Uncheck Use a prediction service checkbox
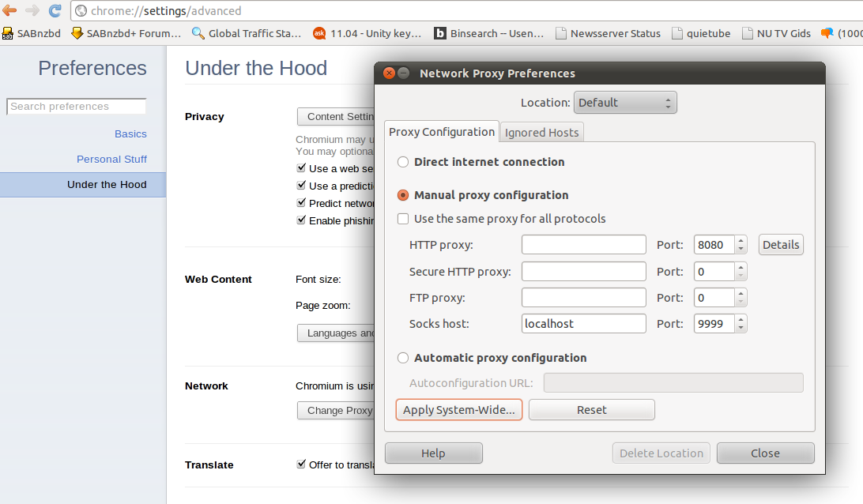The width and height of the screenshot is (863, 504). point(301,186)
